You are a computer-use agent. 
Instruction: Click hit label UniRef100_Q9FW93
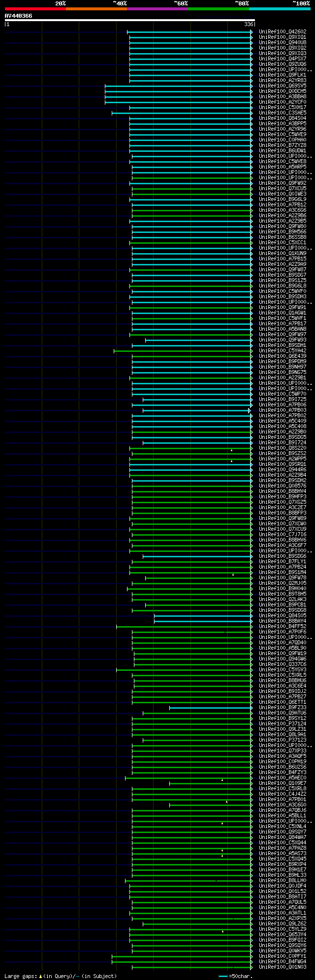coord(283,340)
